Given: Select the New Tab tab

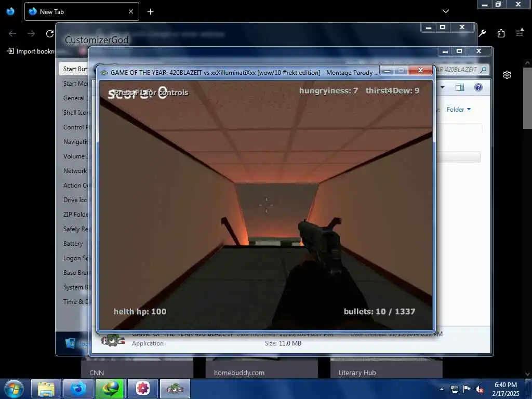Looking at the screenshot, I should [82, 11].
